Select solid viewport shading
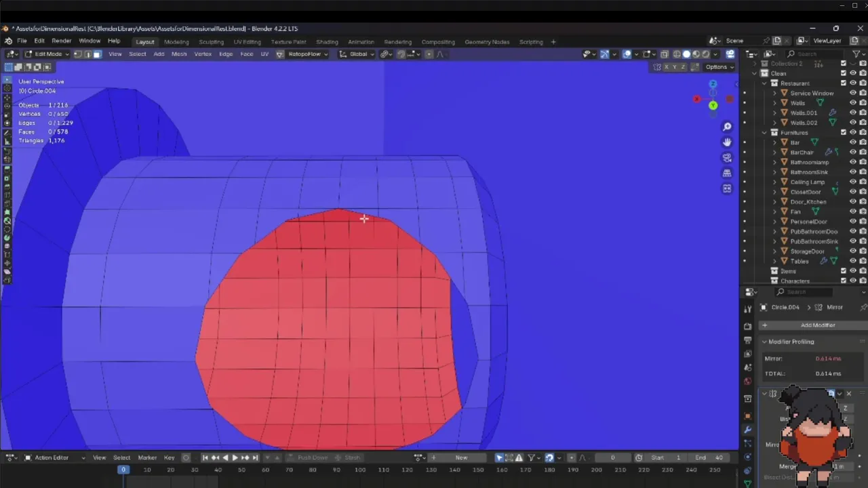 (x=686, y=54)
